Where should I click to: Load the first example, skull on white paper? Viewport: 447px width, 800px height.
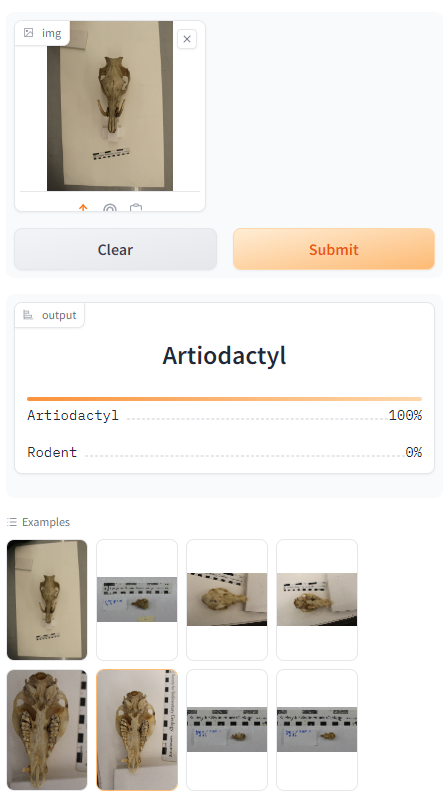47,599
